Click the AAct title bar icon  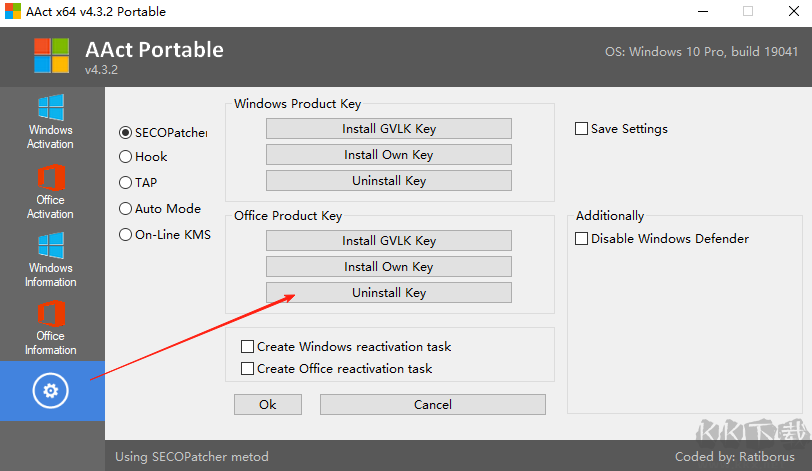click(x=12, y=11)
